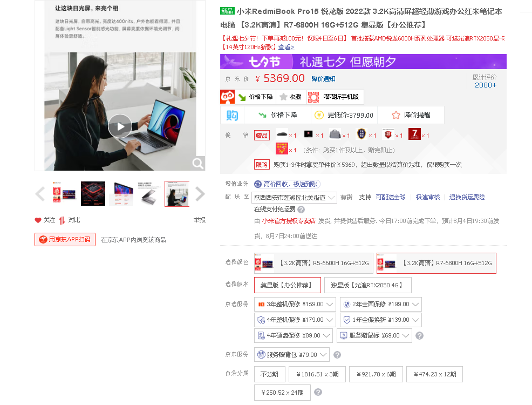Click the red envelope gift icon
Viewport: 532px width, 405px height.
(x=282, y=148)
